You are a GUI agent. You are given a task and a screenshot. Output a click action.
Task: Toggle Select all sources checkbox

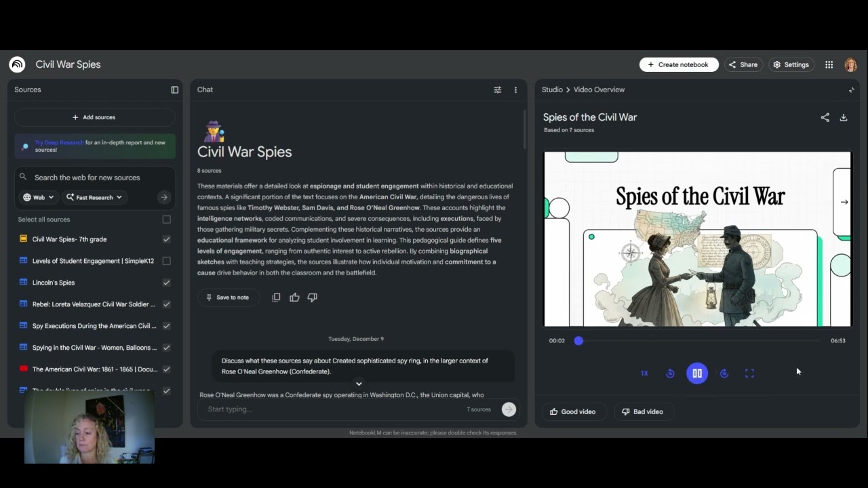[167, 220]
